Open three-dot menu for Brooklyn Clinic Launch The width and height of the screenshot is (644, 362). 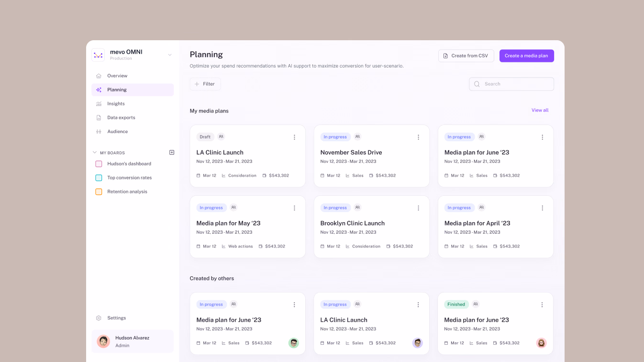(x=418, y=208)
